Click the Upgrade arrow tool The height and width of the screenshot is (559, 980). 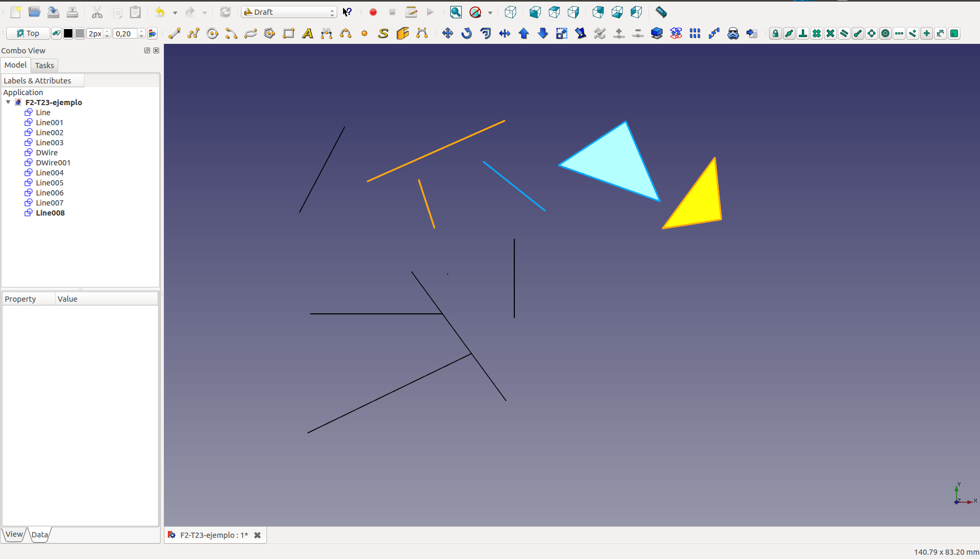pos(524,33)
